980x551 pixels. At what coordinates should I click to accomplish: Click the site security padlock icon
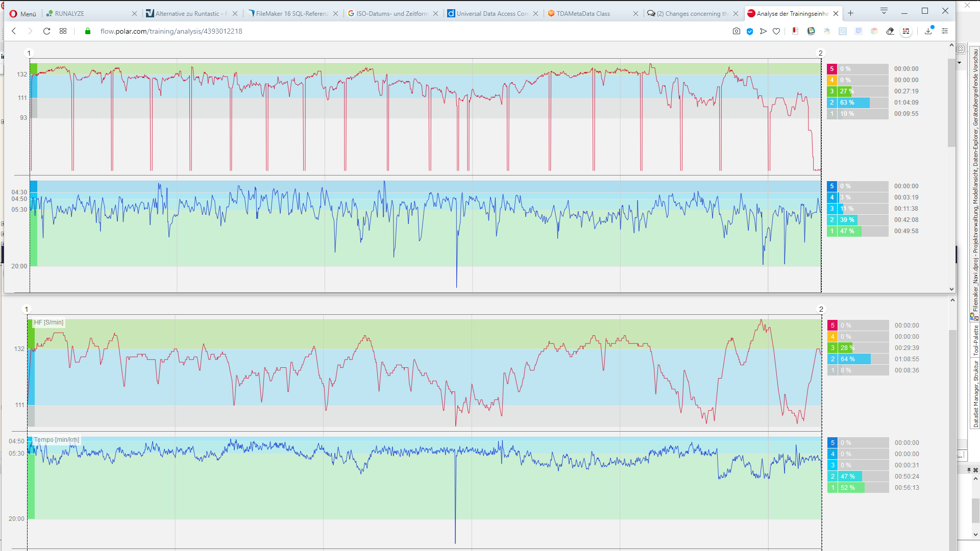click(88, 31)
